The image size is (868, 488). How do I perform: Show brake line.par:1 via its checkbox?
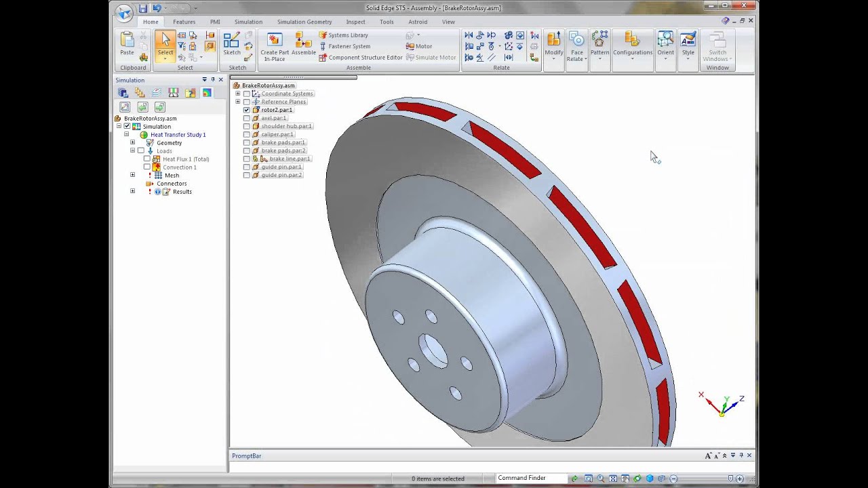click(247, 159)
